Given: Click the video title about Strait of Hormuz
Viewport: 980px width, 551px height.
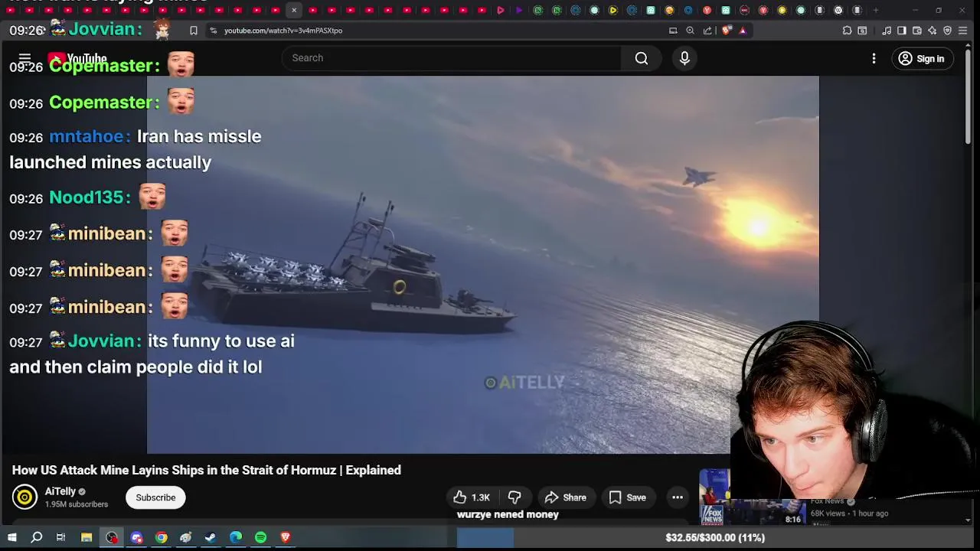Looking at the screenshot, I should click(207, 470).
